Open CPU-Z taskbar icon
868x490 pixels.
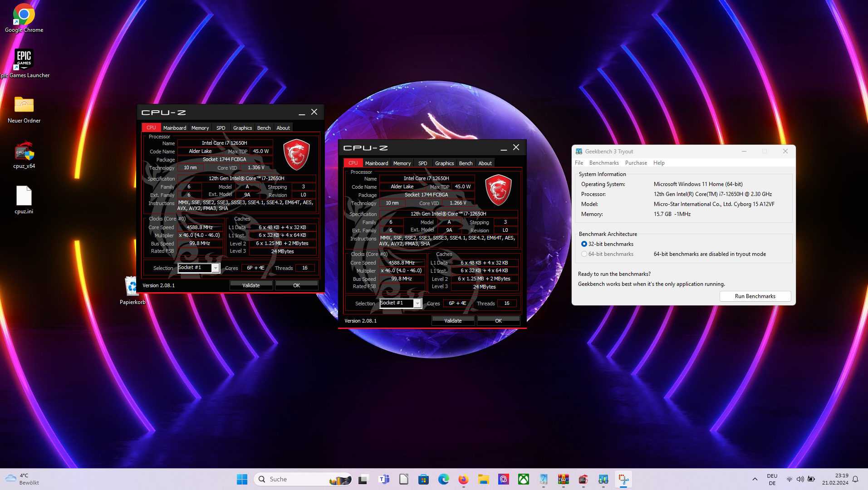pos(584,479)
